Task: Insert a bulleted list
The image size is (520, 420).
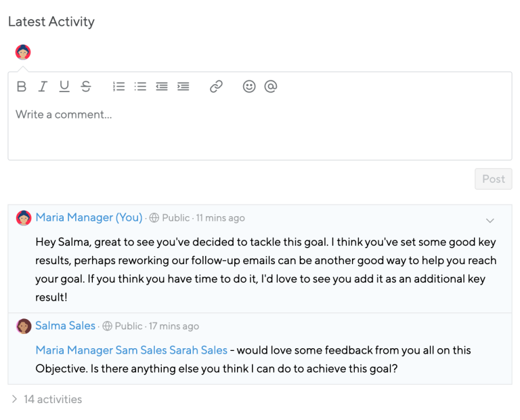Action: 140,87
